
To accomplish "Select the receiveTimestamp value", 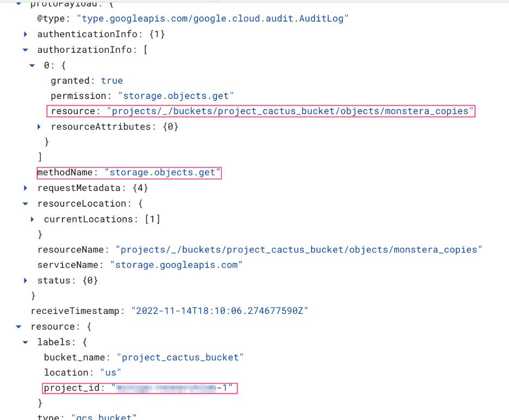I will click(x=218, y=311).
